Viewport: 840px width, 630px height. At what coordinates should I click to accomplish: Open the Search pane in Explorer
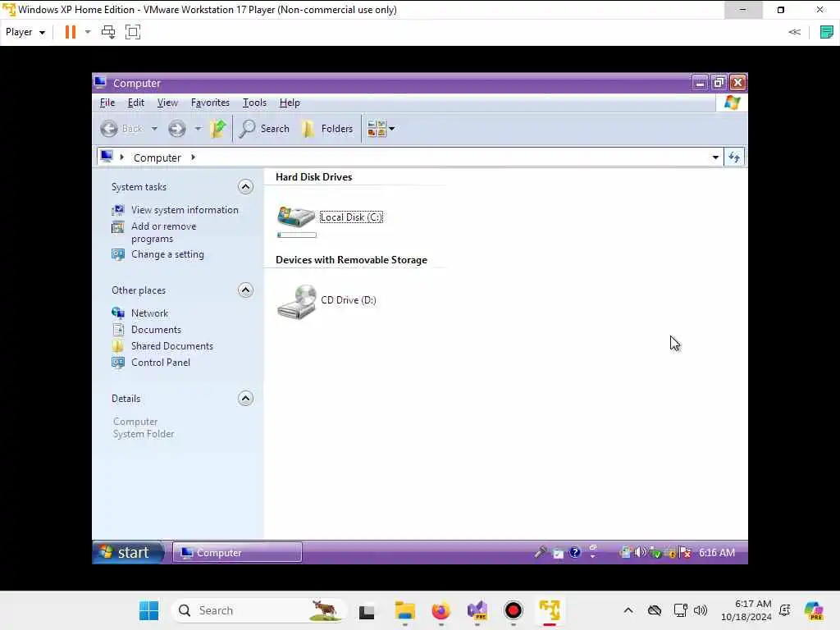265,129
